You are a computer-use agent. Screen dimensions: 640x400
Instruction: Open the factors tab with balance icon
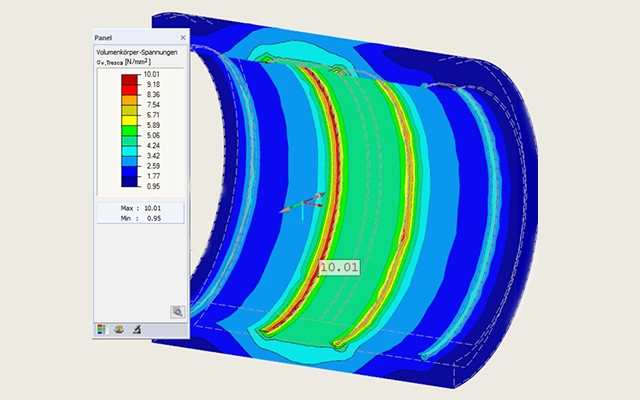119,329
